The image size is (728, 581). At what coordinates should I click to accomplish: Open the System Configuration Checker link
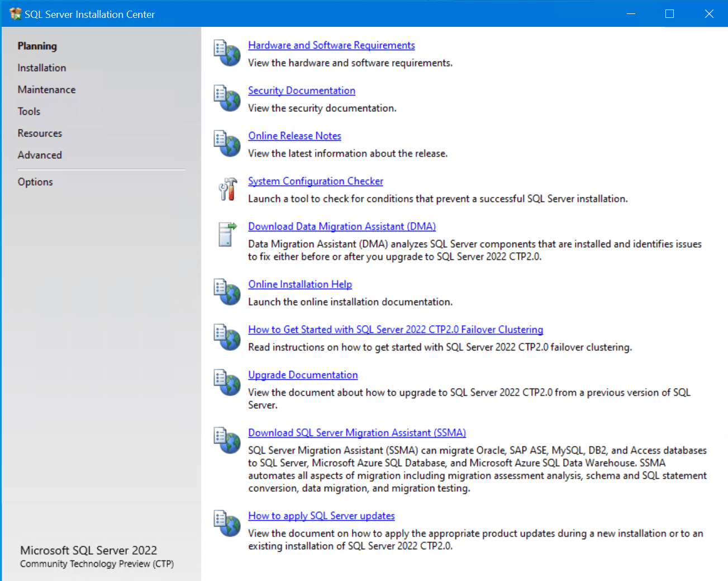315,181
